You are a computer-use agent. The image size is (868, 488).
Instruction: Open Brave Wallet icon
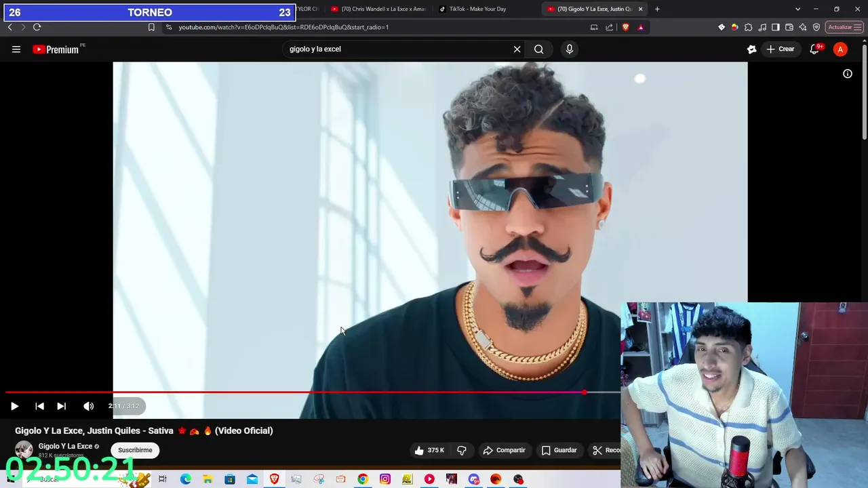coord(789,27)
